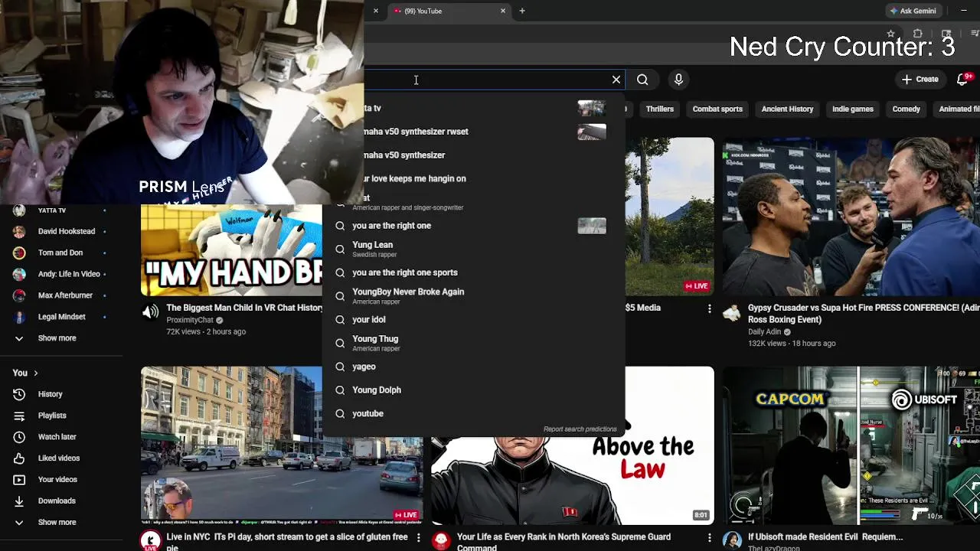Choose 'maha v50 synthesizer rwset' suggestion
The image size is (980, 551).
[494, 132]
